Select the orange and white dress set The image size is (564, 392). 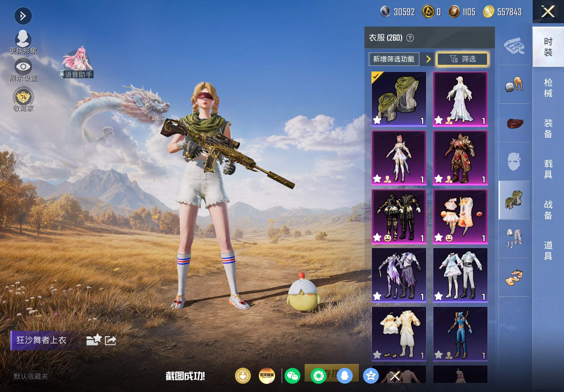(x=460, y=216)
